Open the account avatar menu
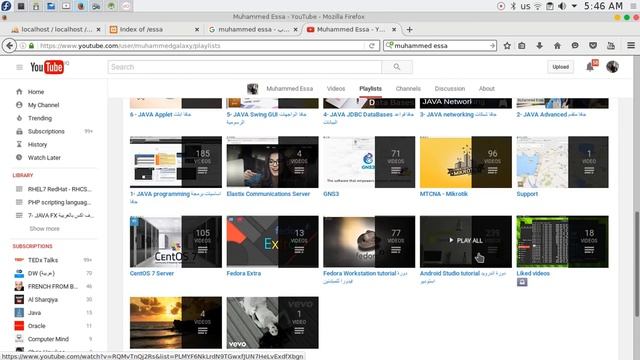This screenshot has width=640, height=360. click(x=612, y=67)
